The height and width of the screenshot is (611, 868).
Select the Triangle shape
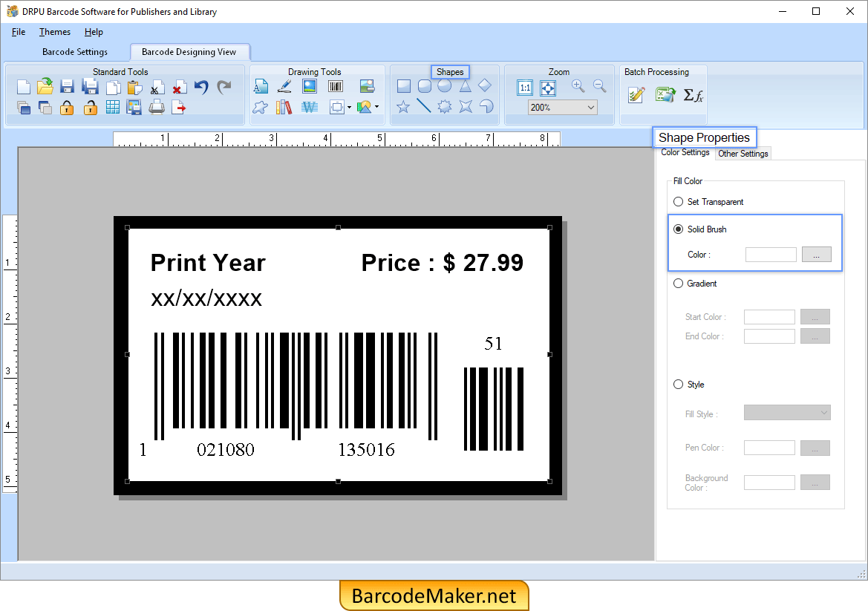tap(465, 86)
